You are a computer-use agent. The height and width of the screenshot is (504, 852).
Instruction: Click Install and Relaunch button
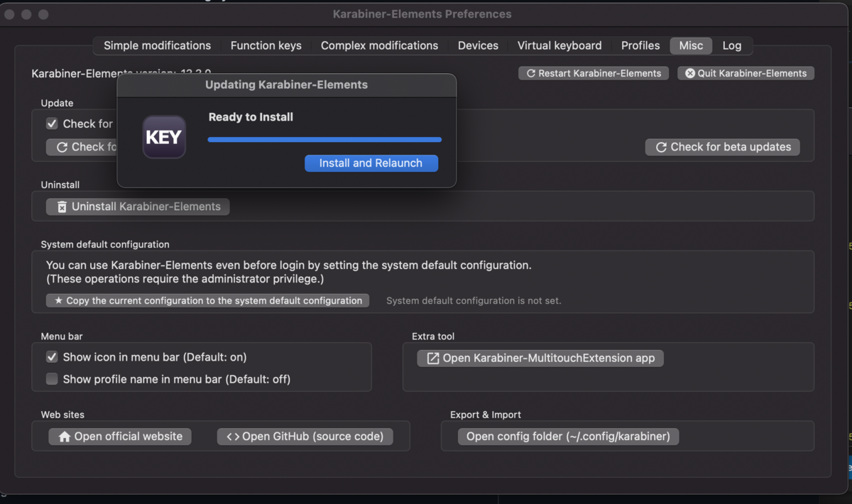(371, 163)
